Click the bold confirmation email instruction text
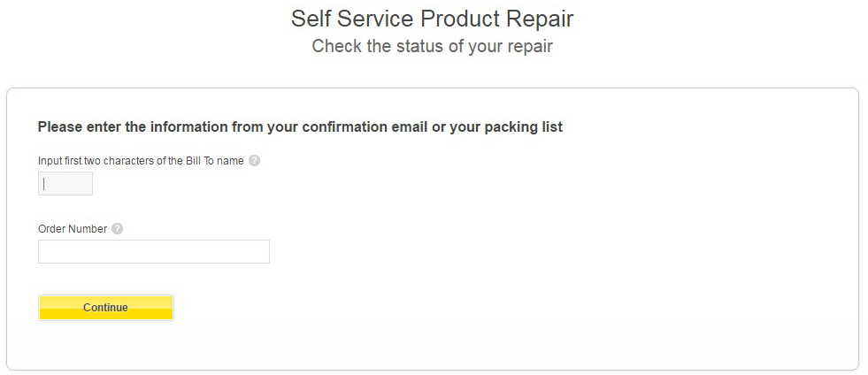 coord(300,127)
